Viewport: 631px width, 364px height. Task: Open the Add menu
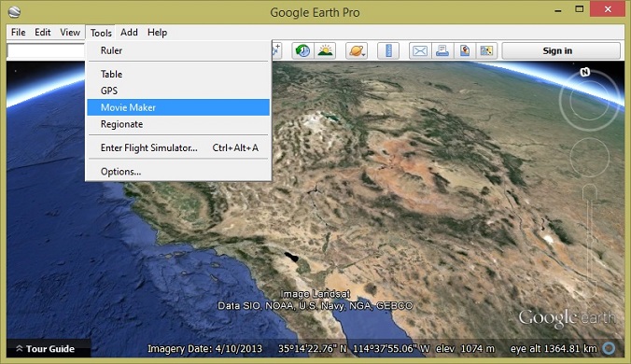point(129,32)
